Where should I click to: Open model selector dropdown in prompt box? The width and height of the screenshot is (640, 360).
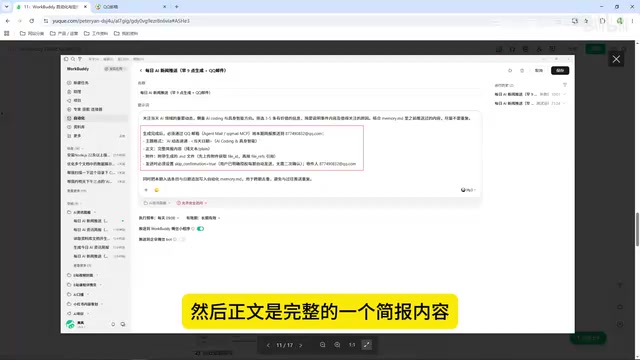click(x=468, y=190)
